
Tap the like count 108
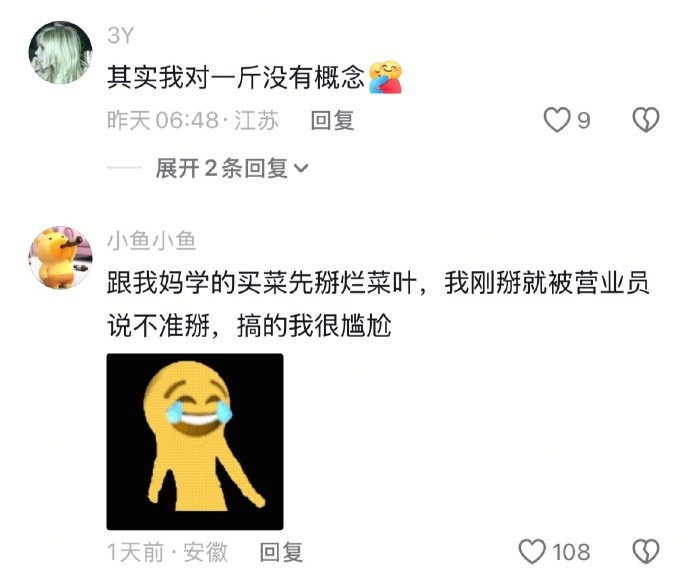click(571, 552)
